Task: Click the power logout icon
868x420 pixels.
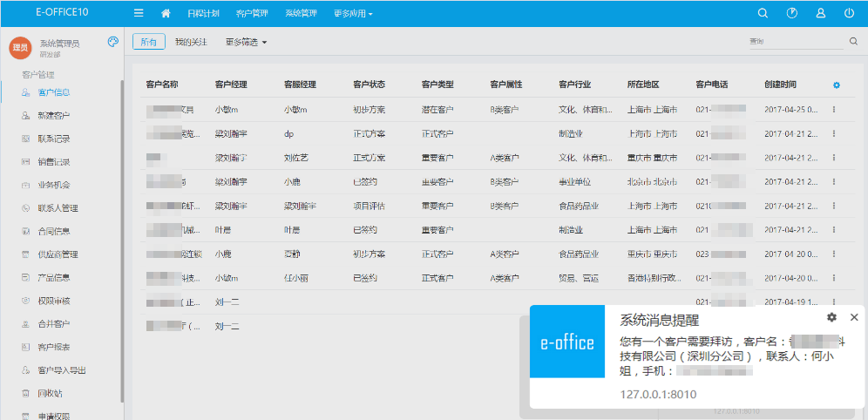Action: click(x=849, y=13)
